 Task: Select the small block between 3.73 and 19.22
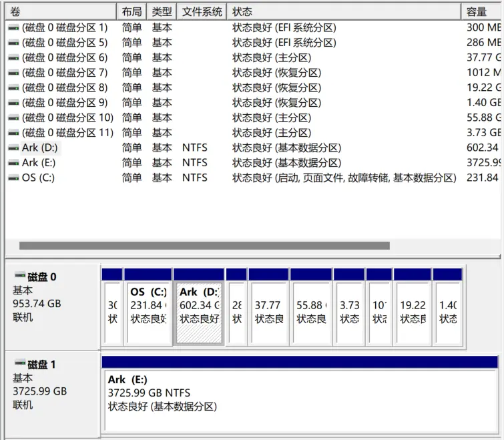[379, 306]
